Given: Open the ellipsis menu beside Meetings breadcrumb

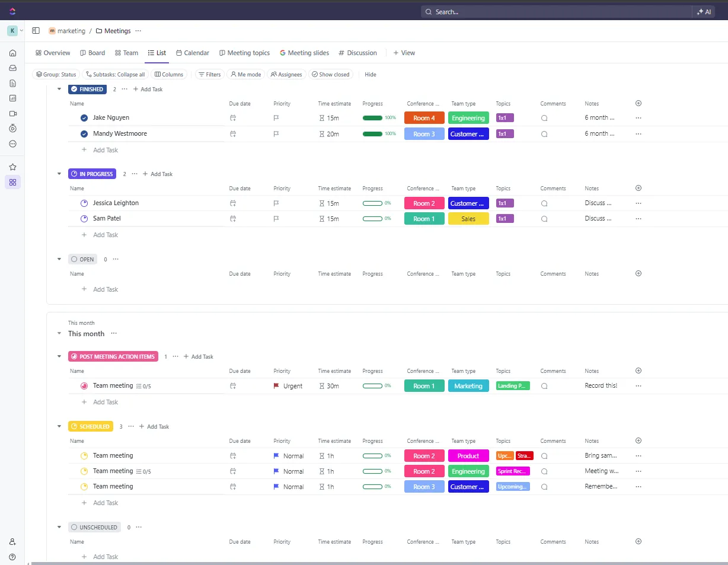Looking at the screenshot, I should pyautogui.click(x=138, y=31).
